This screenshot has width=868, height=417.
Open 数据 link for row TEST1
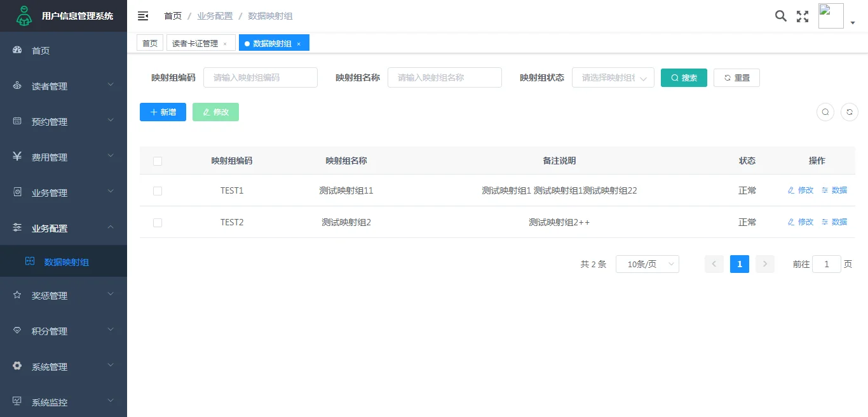tap(834, 190)
